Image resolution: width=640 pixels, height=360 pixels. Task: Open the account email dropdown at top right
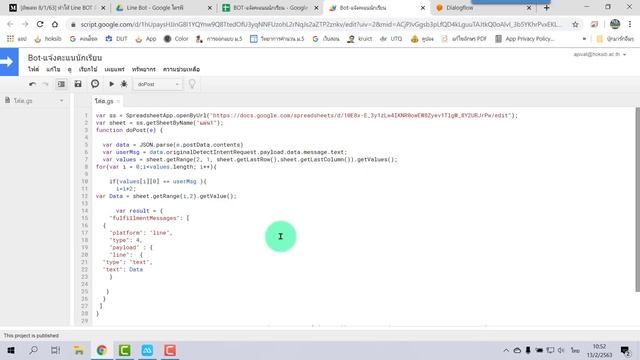click(600, 54)
